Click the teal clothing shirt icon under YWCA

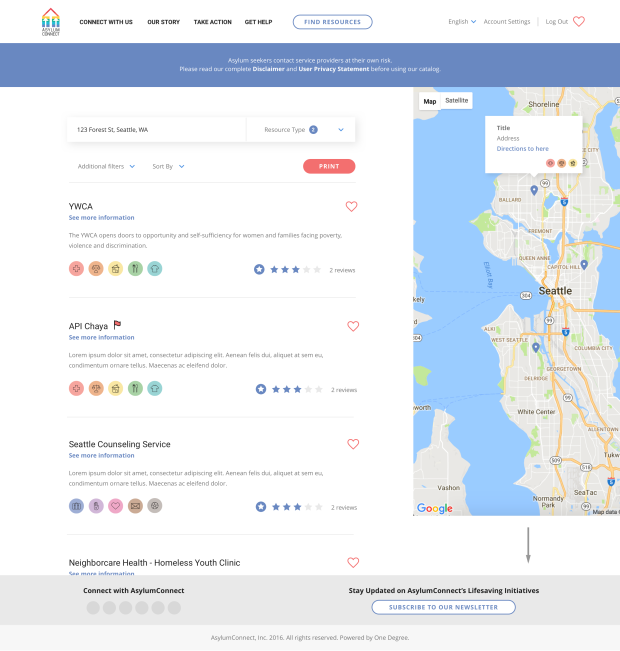pyautogui.click(x=154, y=269)
